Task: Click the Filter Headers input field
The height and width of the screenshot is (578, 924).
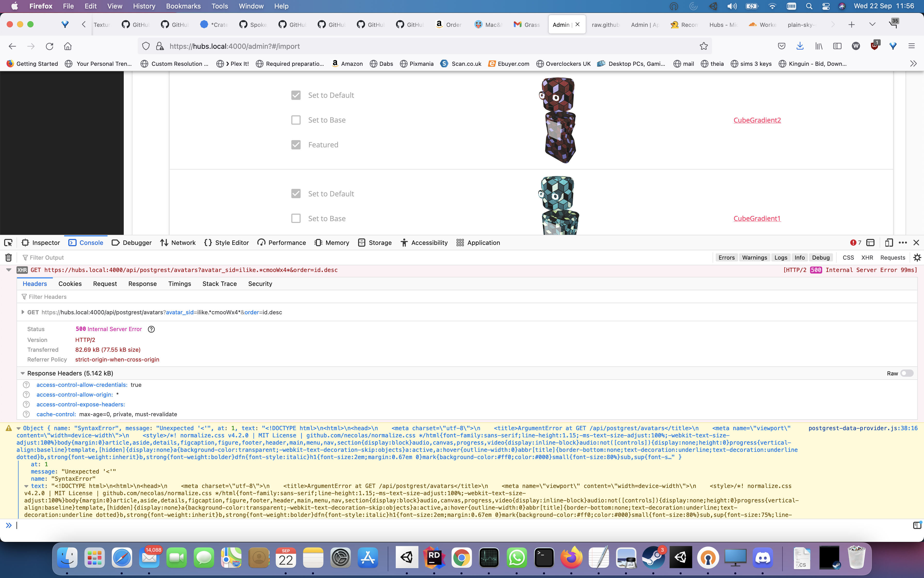Action: (x=467, y=297)
